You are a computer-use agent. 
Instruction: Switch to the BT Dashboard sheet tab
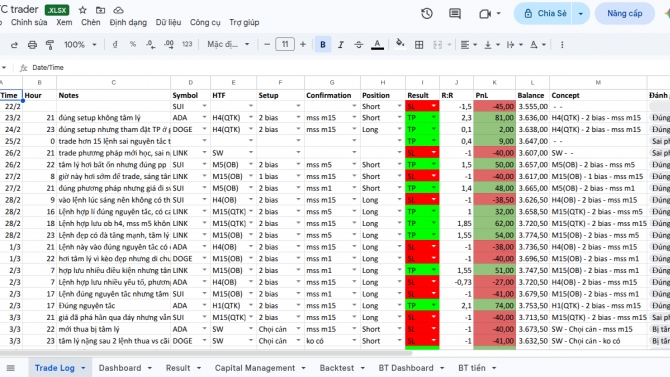pyautogui.click(x=406, y=368)
